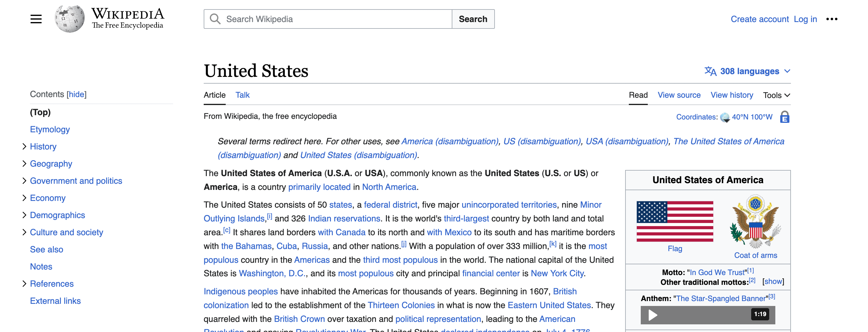Hide the Wikipedia article contents sidebar
Screen dimensions: 868x332
tap(76, 94)
